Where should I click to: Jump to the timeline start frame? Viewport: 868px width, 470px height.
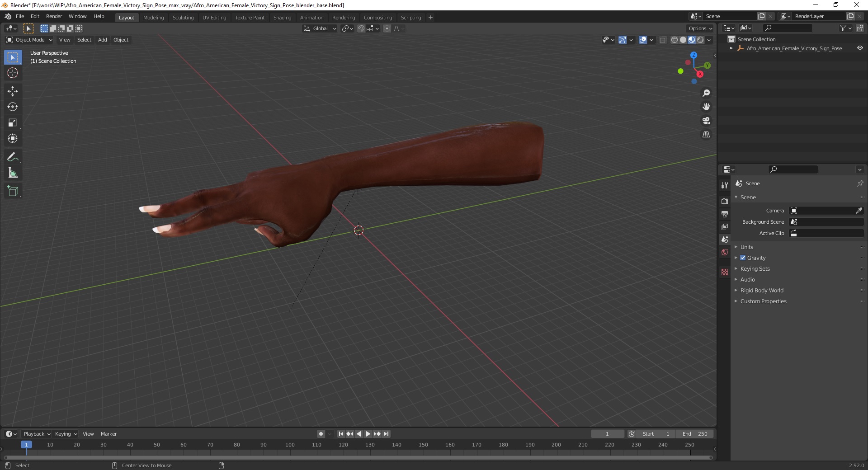pyautogui.click(x=341, y=434)
